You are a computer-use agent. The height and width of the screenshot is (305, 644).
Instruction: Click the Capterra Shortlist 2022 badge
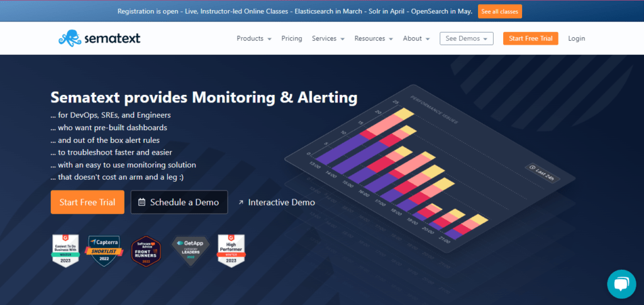pyautogui.click(x=103, y=252)
